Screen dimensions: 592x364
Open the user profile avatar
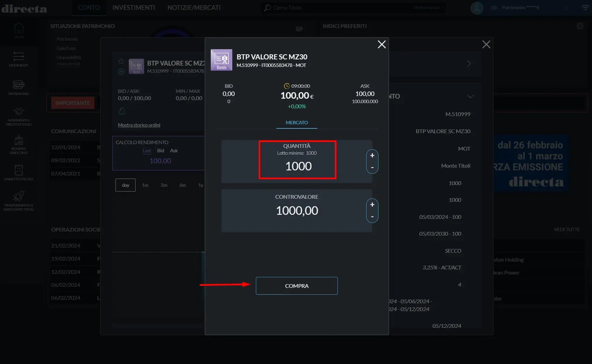477,8
